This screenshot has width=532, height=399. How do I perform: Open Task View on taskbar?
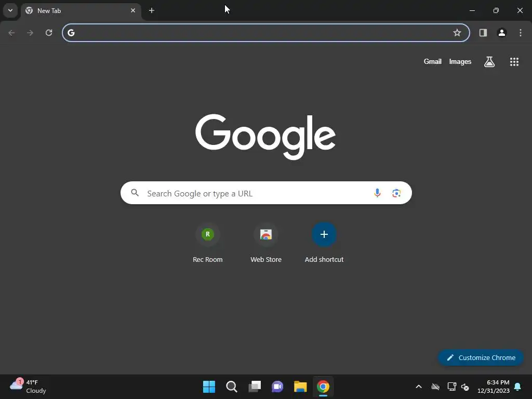click(x=255, y=387)
